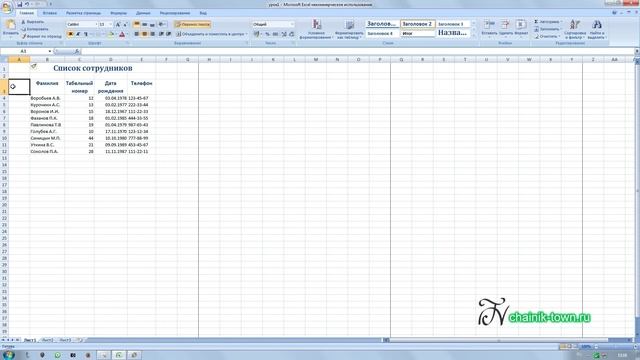Open Find and Select binoculars menu

pyautogui.click(x=596, y=29)
